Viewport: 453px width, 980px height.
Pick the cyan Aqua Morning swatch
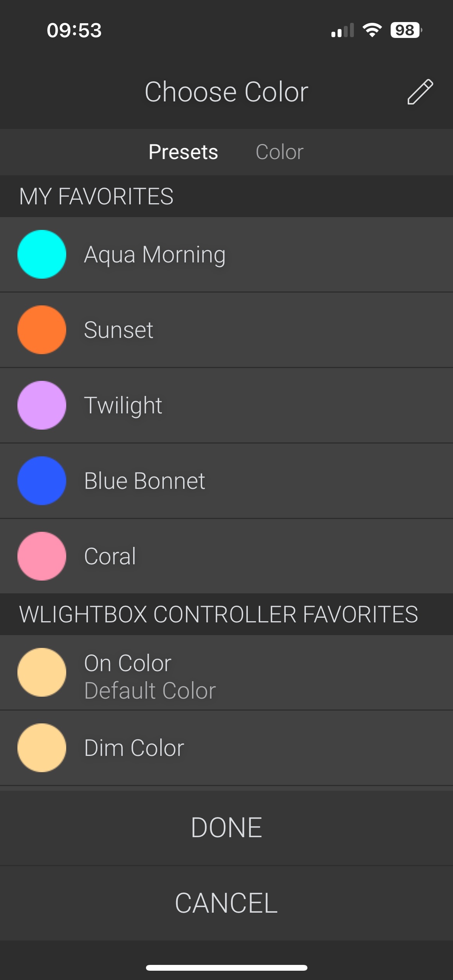[42, 254]
